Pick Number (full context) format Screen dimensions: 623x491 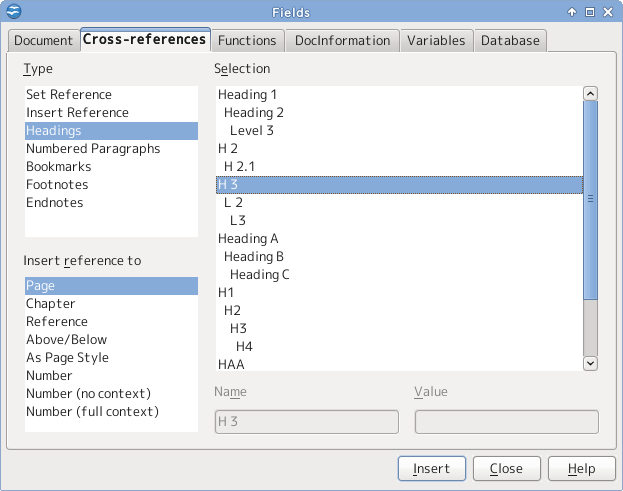pos(93,412)
